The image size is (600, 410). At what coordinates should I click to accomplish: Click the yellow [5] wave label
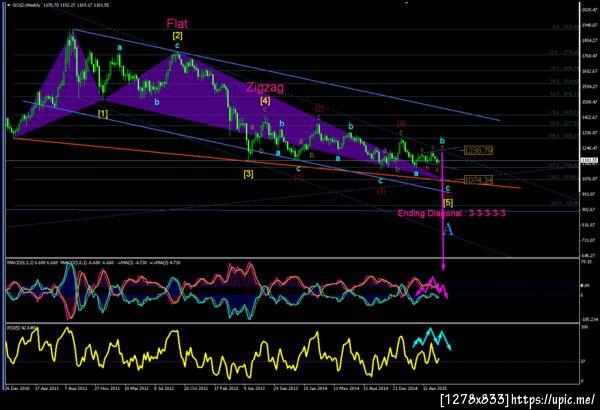coord(448,202)
